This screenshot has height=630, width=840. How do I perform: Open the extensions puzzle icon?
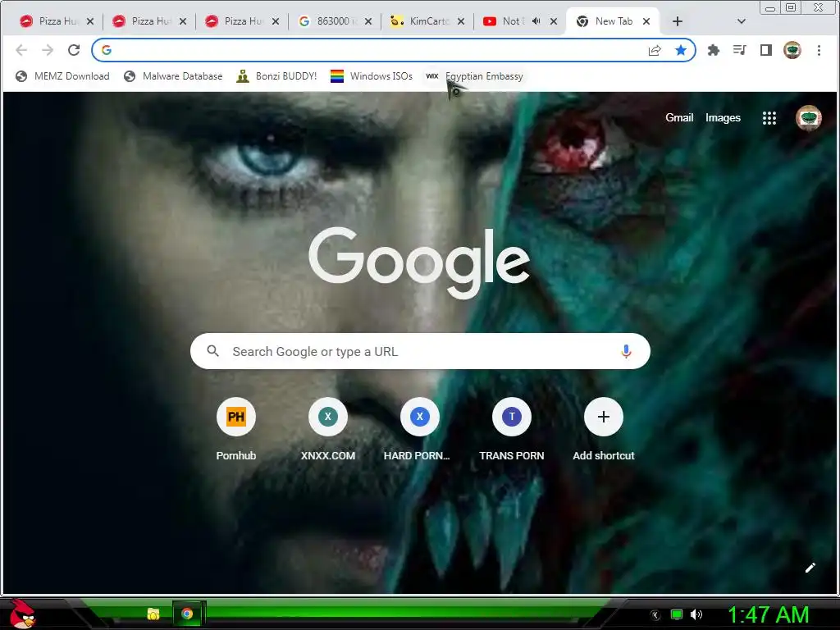tap(713, 50)
